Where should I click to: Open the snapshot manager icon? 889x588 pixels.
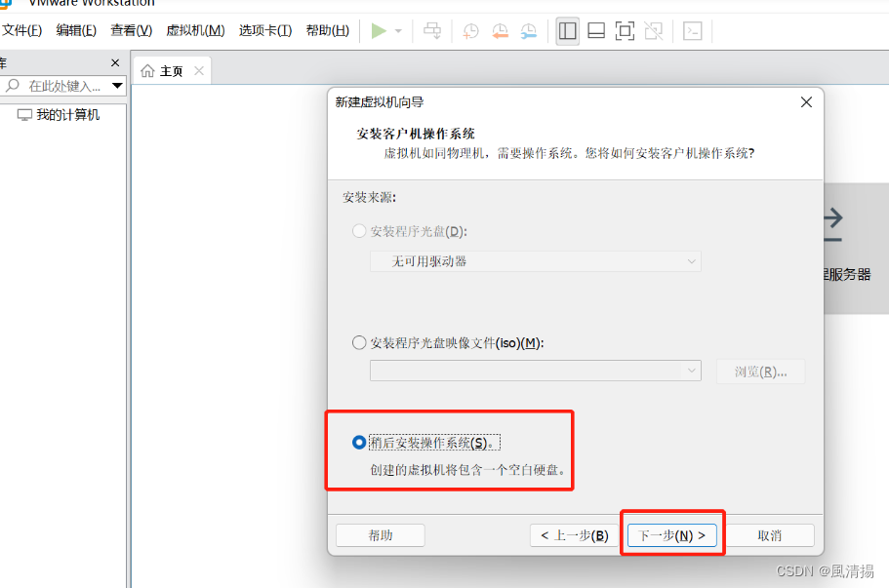[x=528, y=31]
